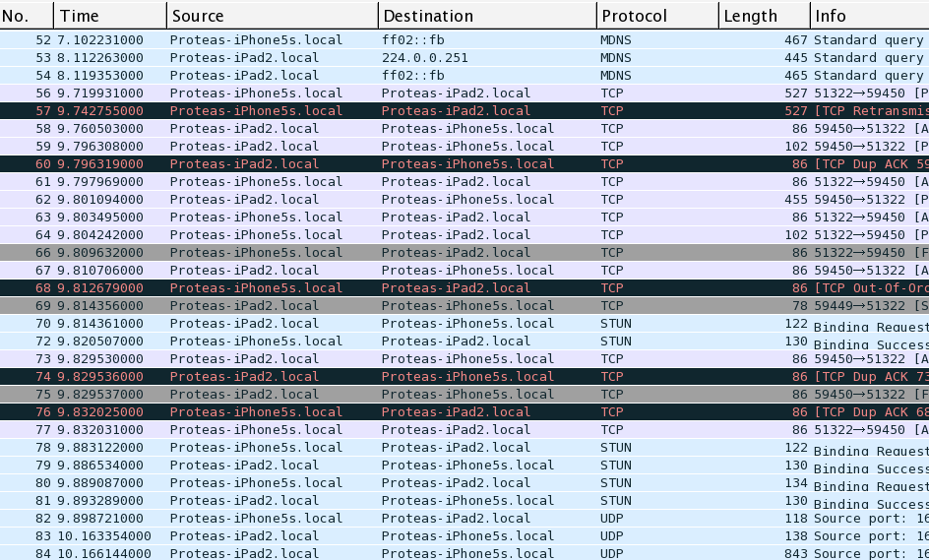This screenshot has height=560, width=929.
Task: Select gray packet 66 row
Action: click(464, 253)
